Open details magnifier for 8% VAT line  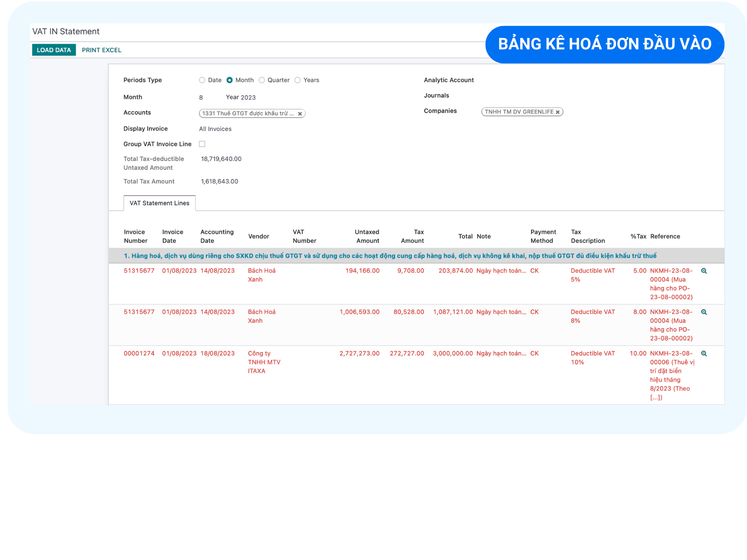click(704, 312)
